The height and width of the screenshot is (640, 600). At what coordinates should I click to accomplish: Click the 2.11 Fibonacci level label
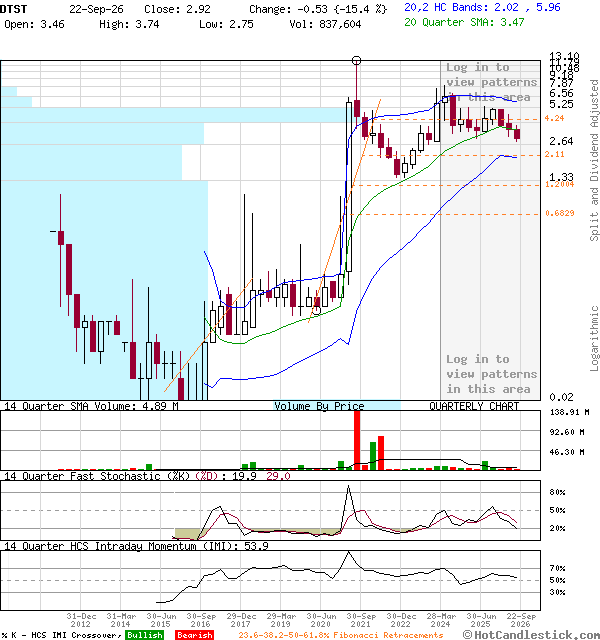tap(554, 154)
